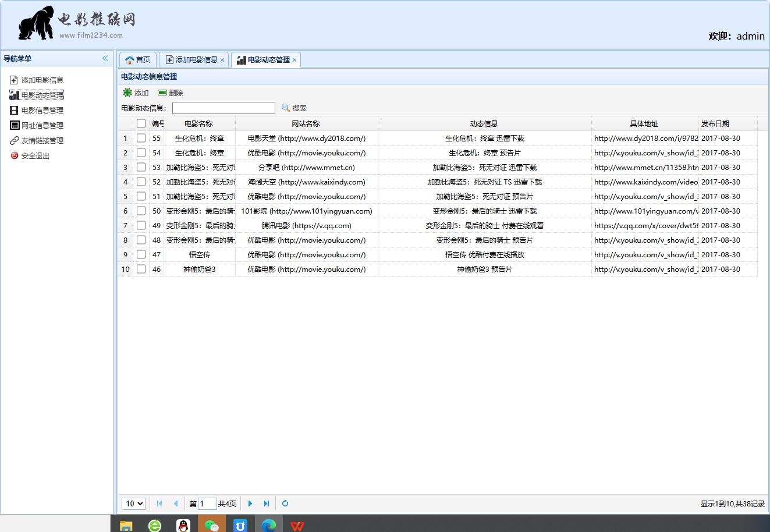This screenshot has height=532, width=770.
Task: Open 友情链接管理 in the navigation menu
Action: tap(37, 141)
